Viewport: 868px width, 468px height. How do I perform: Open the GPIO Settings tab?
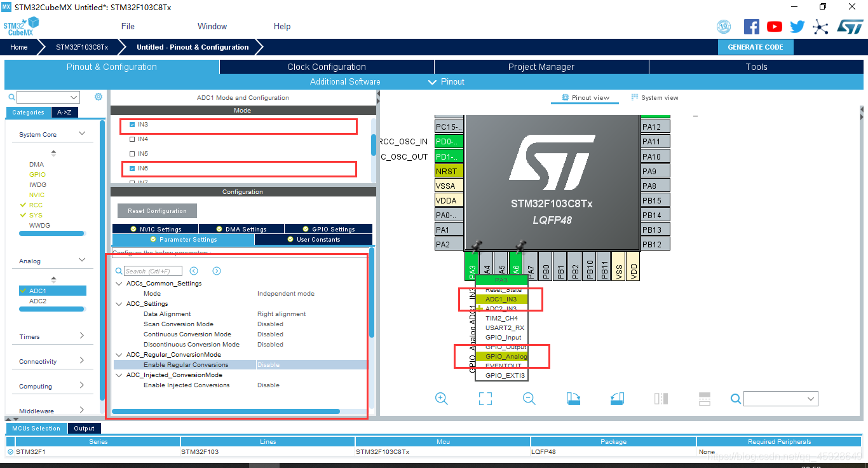pos(329,229)
